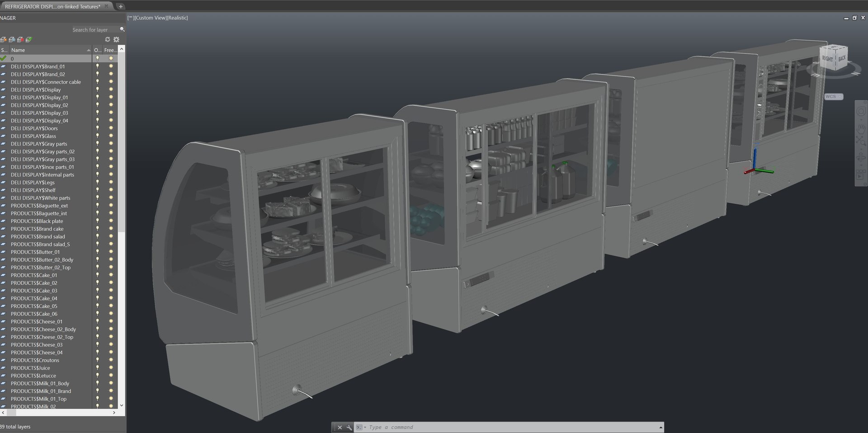Viewport: 868px width, 433px height.
Task: Open the Full Navigation Wheel tool
Action: pos(861,111)
